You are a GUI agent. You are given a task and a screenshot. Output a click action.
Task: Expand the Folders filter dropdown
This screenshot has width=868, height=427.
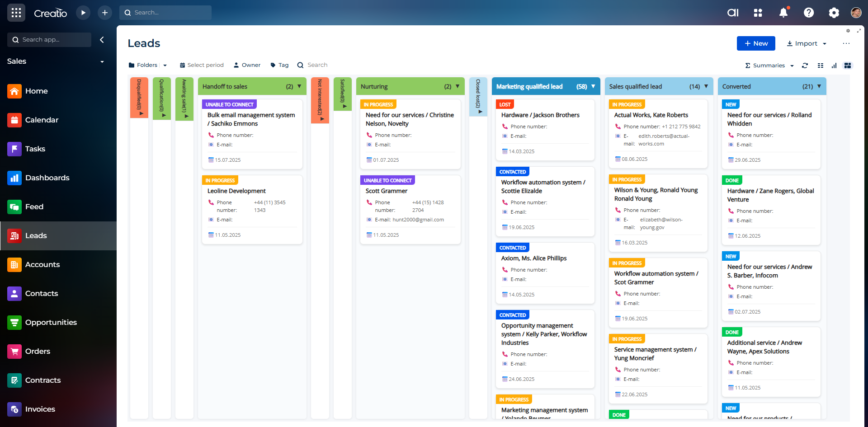point(165,65)
